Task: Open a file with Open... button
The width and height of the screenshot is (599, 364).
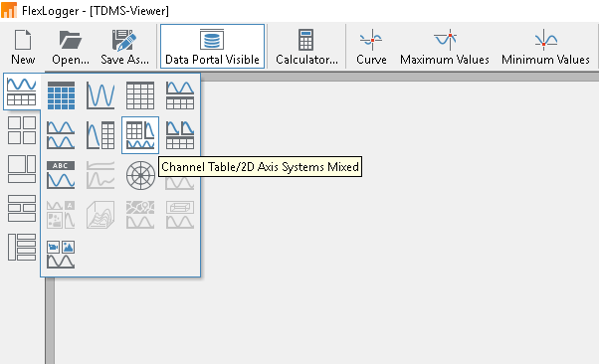Action: tap(71, 47)
